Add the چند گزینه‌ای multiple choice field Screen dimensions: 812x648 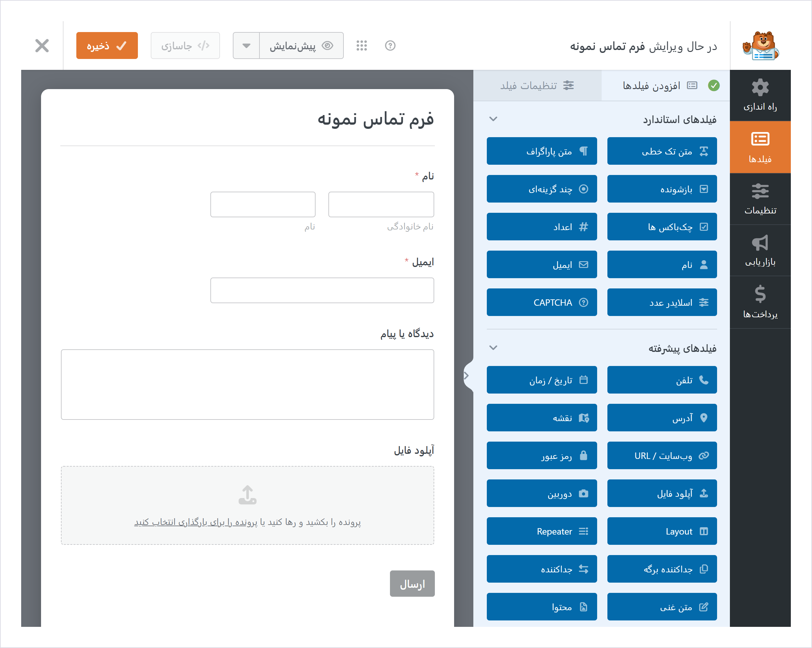point(542,188)
